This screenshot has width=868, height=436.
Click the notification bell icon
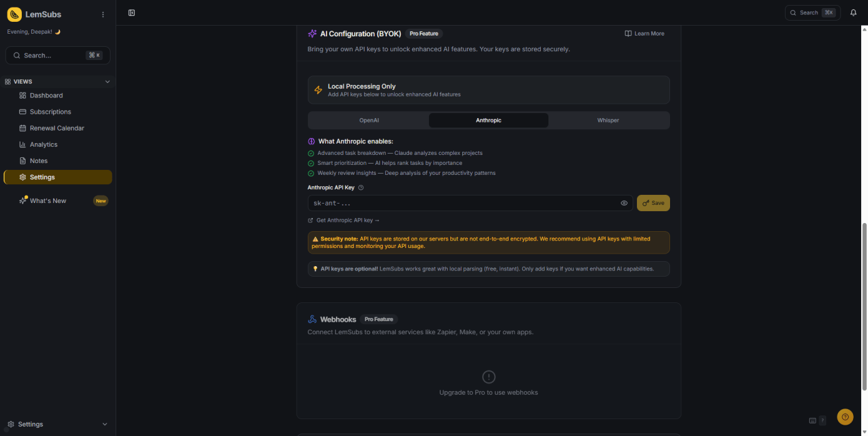click(x=853, y=12)
